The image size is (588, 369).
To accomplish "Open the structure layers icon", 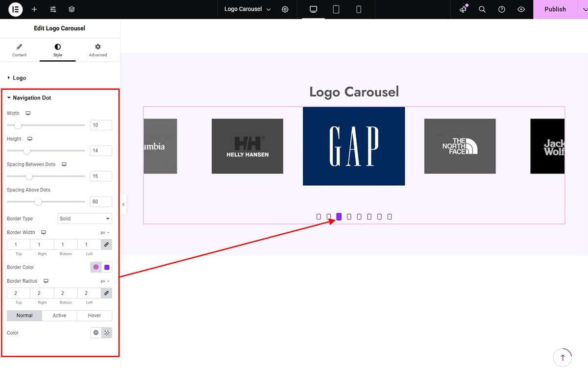I will tap(72, 9).
